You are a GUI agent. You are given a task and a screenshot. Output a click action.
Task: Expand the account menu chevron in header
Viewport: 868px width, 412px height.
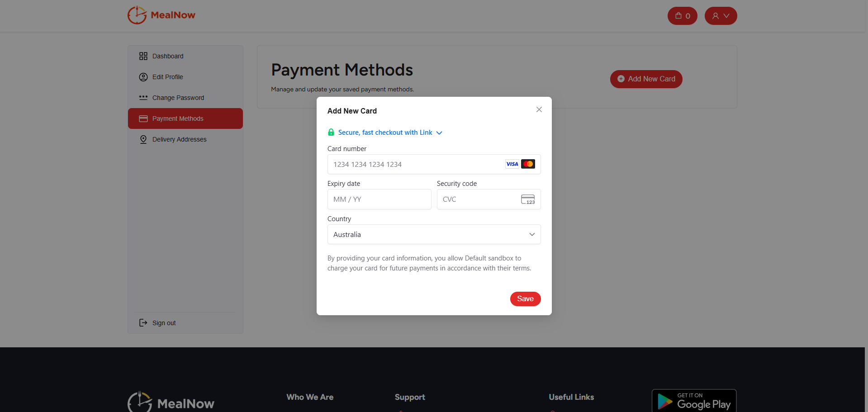coord(727,15)
